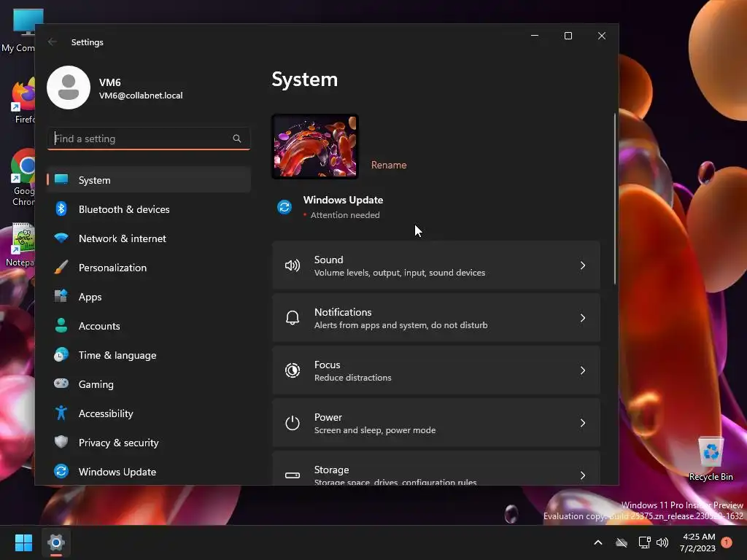
Task: Open Windows Update in sidebar
Action: tap(149, 472)
